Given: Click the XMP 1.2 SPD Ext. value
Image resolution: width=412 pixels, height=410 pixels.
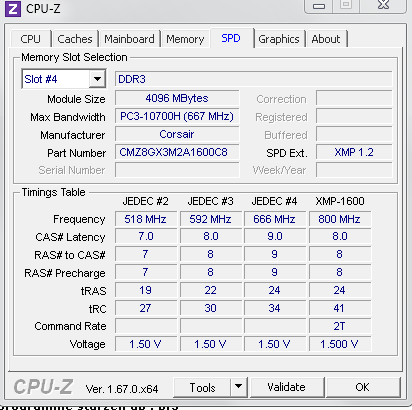Looking at the screenshot, I should (x=354, y=152).
